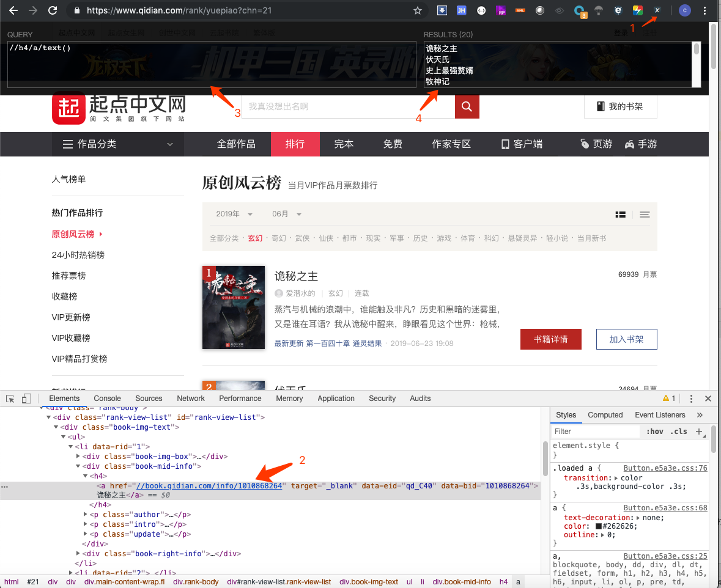This screenshot has width=721, height=588.
Task: Open the Network tab
Action: (191, 399)
